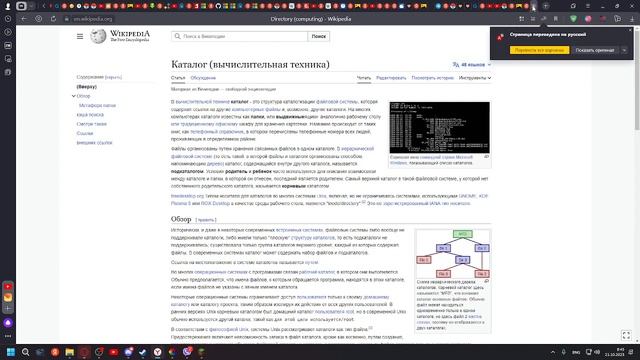
Task: Open downloads arrow icon in toolbar
Action: point(632,19)
